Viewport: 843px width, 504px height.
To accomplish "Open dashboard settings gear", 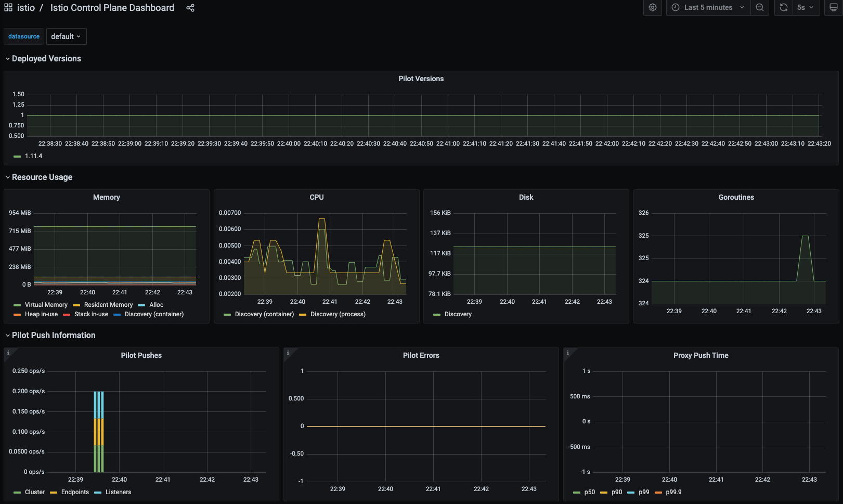I will 653,7.
